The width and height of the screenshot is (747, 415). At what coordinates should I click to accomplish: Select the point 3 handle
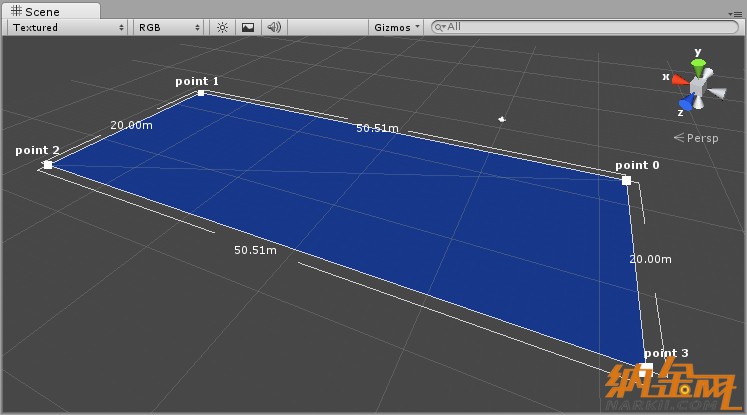[x=646, y=369]
